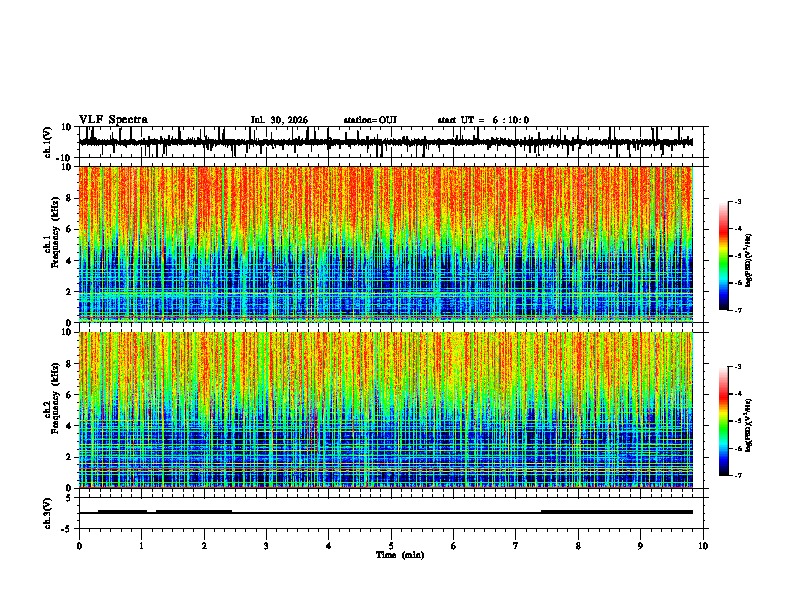Viewport: 792px width, 612px height.
Task: Click time-axis tick label '1'
Action: coord(141,546)
